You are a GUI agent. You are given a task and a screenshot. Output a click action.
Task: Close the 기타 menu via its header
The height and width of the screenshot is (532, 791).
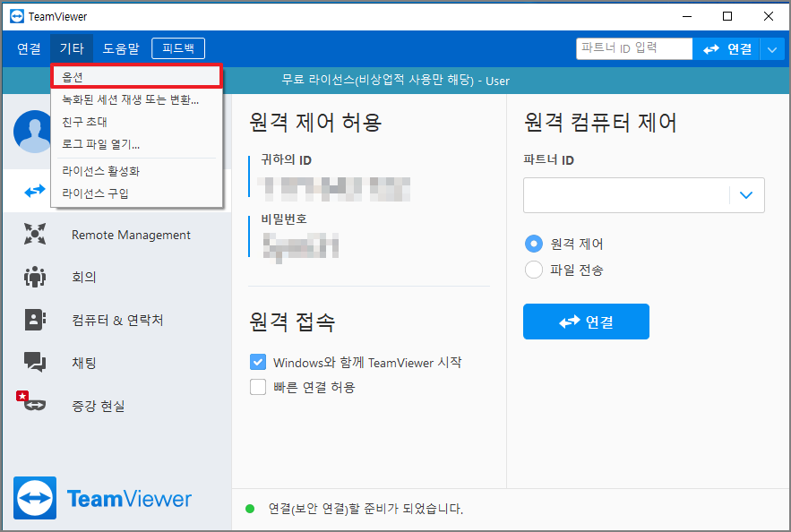72,48
